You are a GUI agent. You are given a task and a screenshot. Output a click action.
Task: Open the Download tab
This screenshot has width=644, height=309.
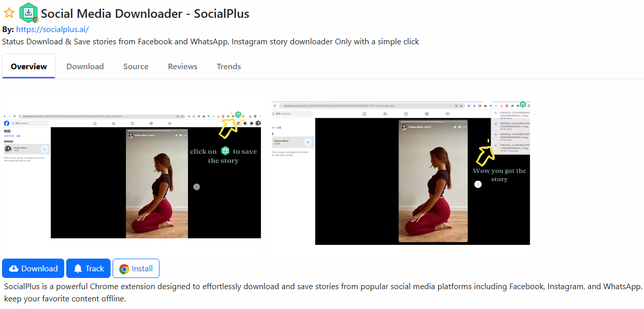coord(85,67)
